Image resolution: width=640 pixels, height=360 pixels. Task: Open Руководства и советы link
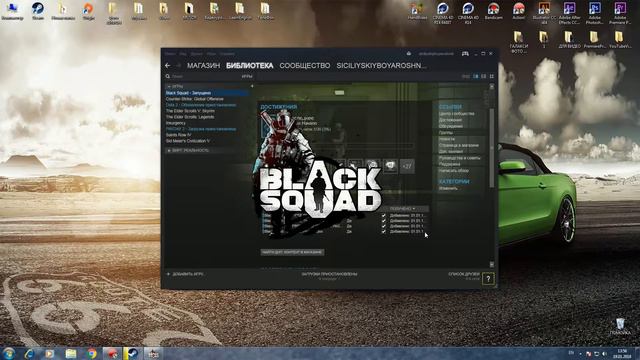click(x=460, y=158)
